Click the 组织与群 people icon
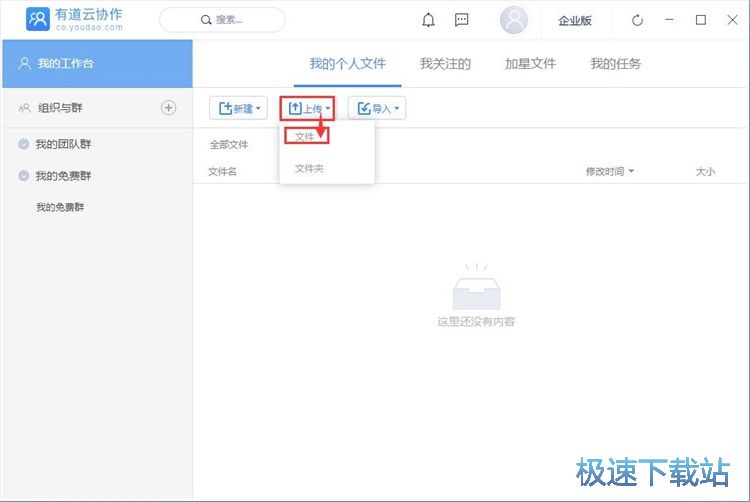 click(24, 108)
